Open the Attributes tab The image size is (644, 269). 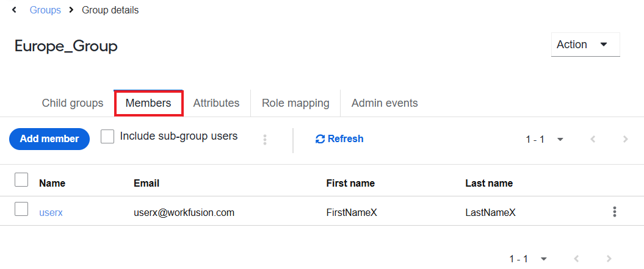pyautogui.click(x=217, y=102)
